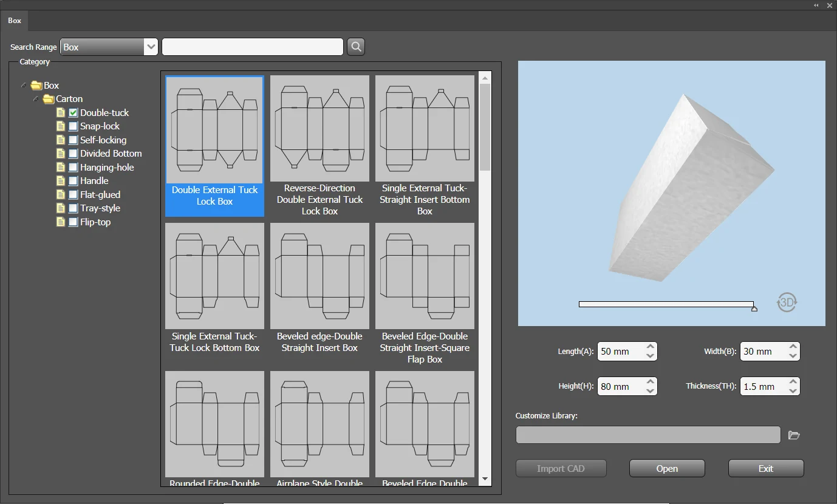The image size is (837, 504).
Task: Check the Flat-glued checkbox
Action: [73, 195]
